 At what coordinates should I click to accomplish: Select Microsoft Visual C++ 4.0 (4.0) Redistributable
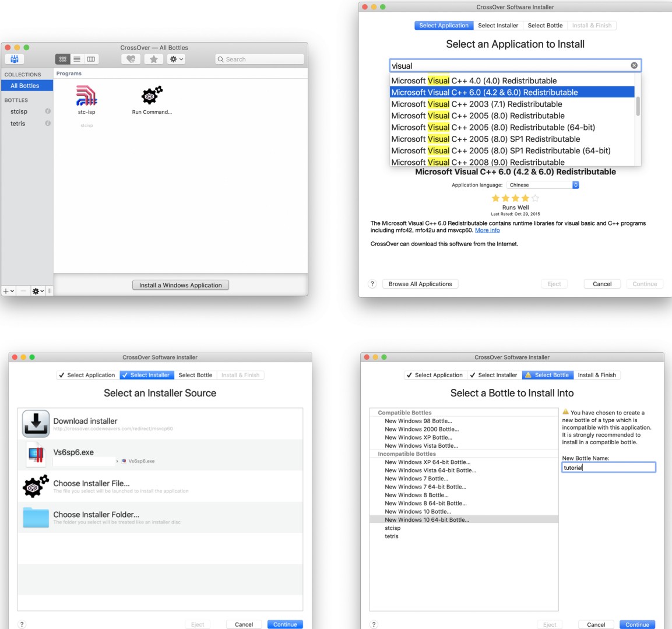click(x=512, y=80)
